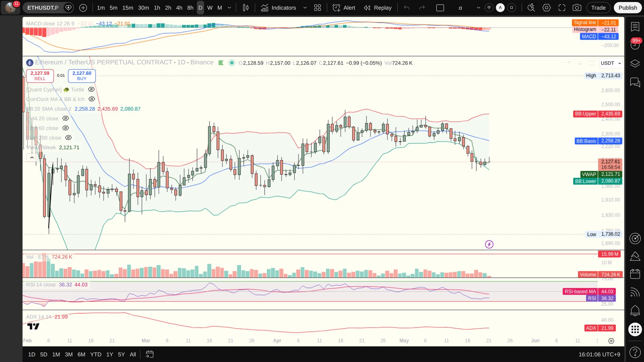Open the chats panel in sidebar
This screenshot has height=362, width=644.
pos(635,82)
